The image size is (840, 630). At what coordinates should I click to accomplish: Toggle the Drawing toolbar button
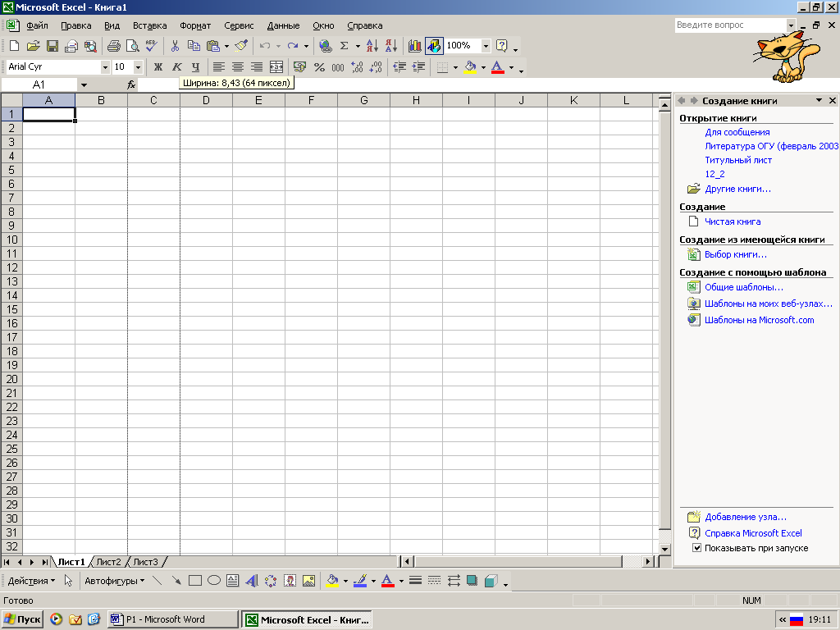click(434, 46)
